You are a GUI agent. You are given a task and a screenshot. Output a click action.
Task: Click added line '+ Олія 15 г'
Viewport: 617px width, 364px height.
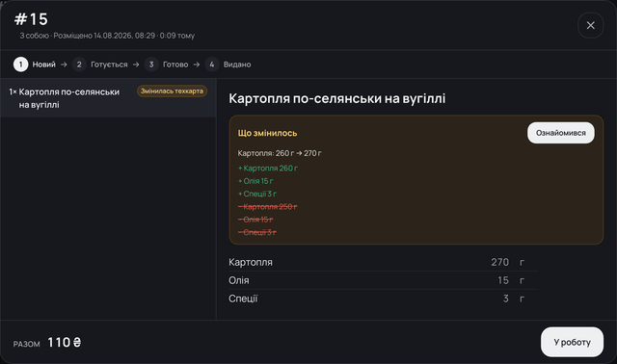click(x=255, y=181)
